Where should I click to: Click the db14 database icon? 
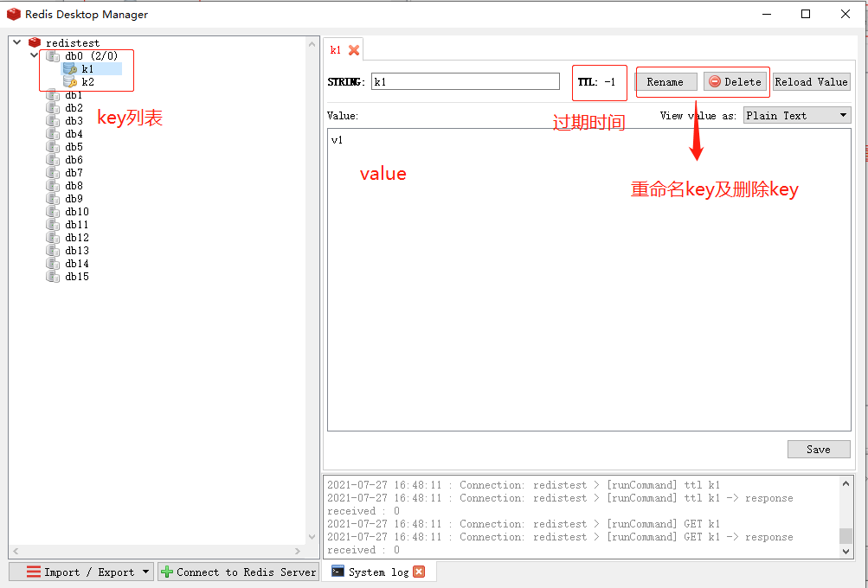[x=53, y=264]
